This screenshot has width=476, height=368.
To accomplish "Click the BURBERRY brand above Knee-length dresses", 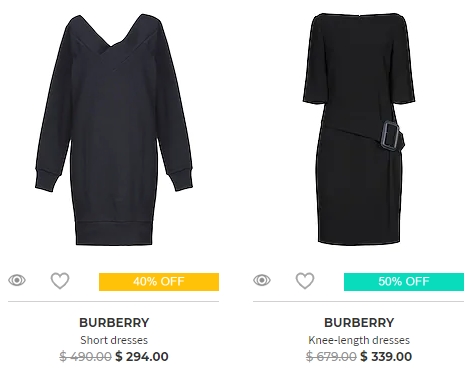I will [x=359, y=323].
